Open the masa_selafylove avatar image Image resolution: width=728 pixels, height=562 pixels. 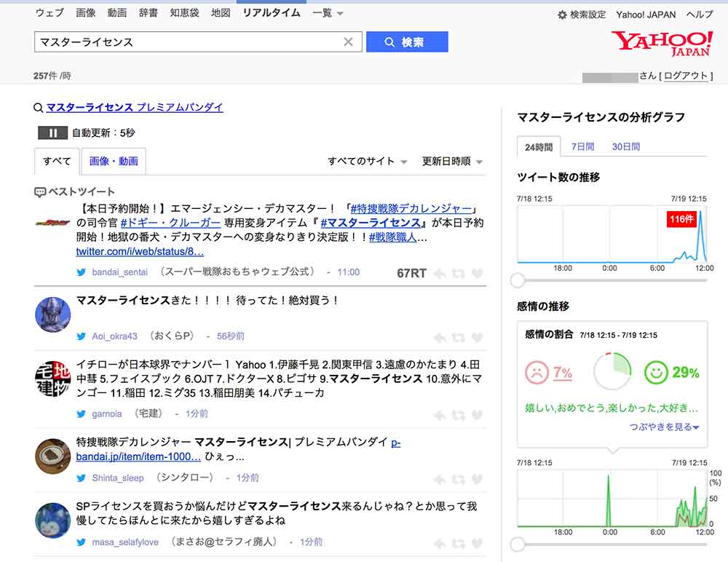(53, 521)
